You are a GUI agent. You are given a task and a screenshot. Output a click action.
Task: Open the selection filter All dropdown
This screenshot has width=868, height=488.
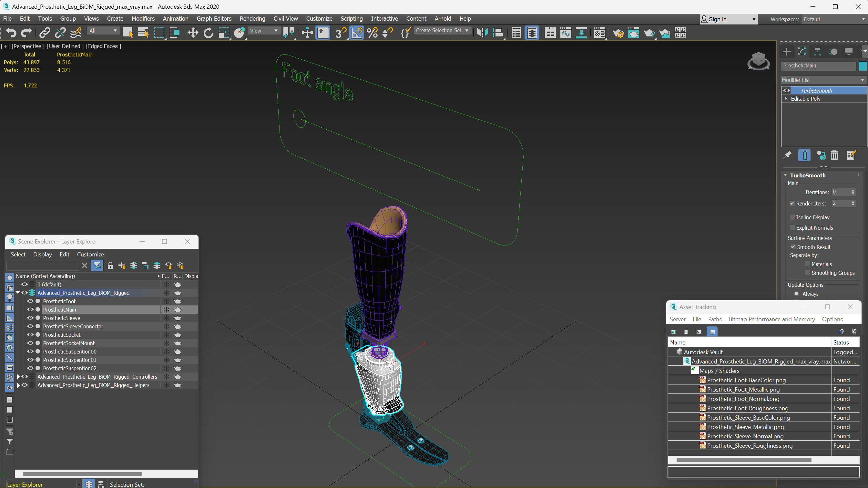103,31
